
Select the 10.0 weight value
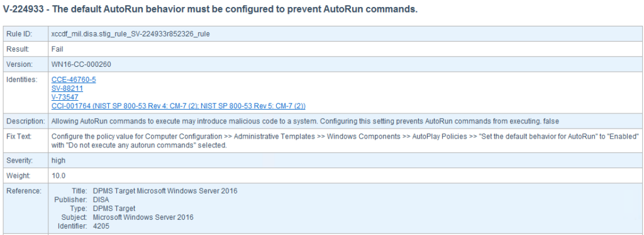tap(58, 176)
